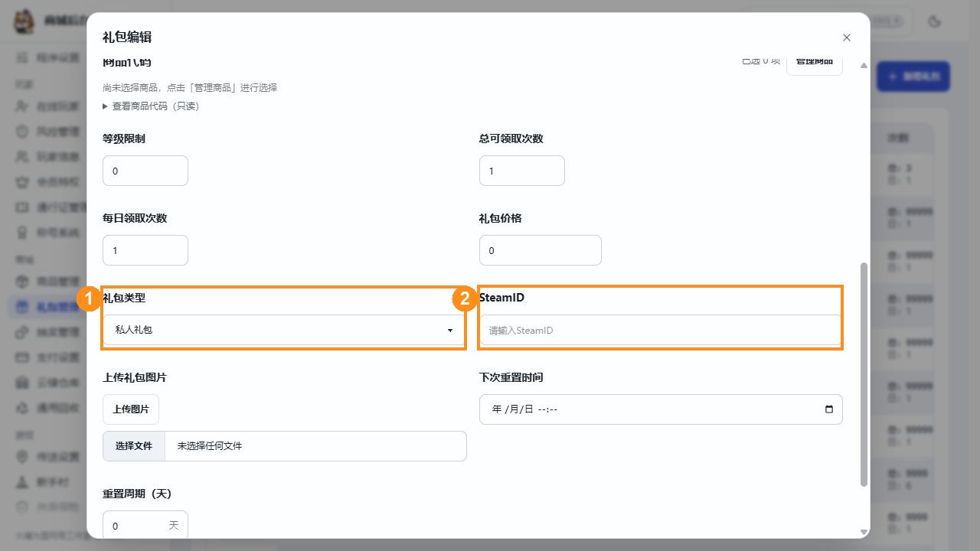This screenshot has width=980, height=551.
Task: Open the 礼包类型 dropdown showing 私人礼包
Action: (284, 330)
